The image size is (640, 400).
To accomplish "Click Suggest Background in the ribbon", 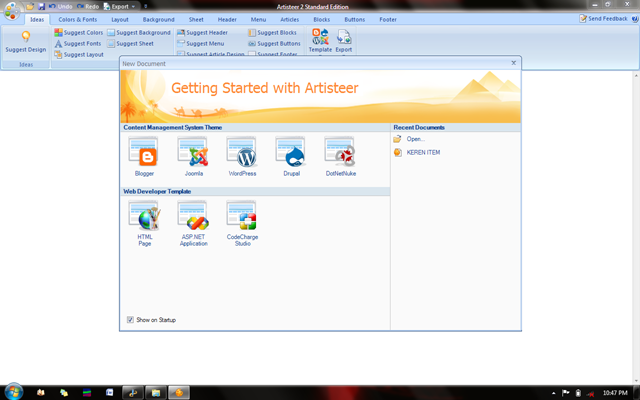I will (139, 33).
